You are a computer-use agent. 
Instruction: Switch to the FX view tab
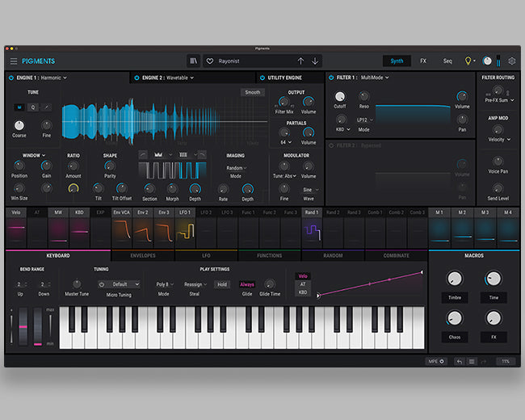423,61
